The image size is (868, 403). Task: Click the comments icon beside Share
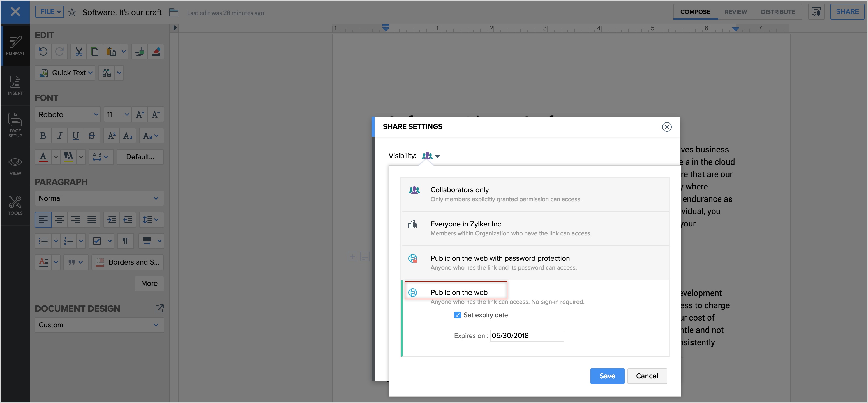(816, 12)
